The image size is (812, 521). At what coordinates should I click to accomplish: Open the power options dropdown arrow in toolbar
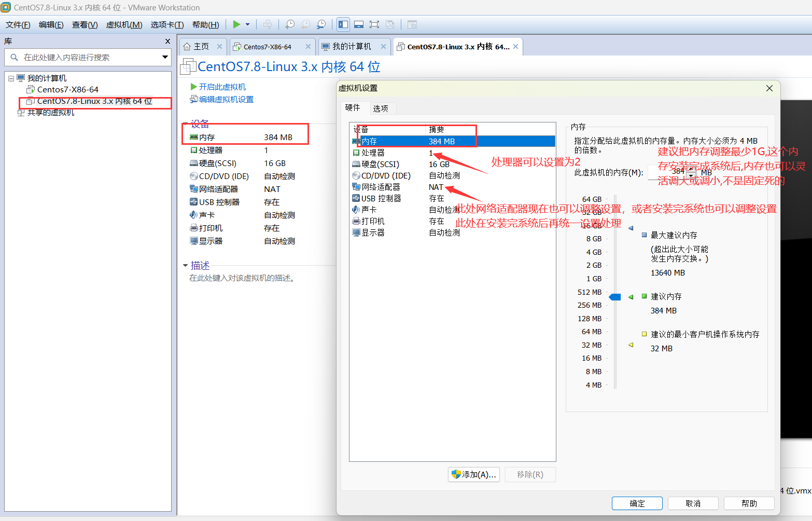[248, 24]
